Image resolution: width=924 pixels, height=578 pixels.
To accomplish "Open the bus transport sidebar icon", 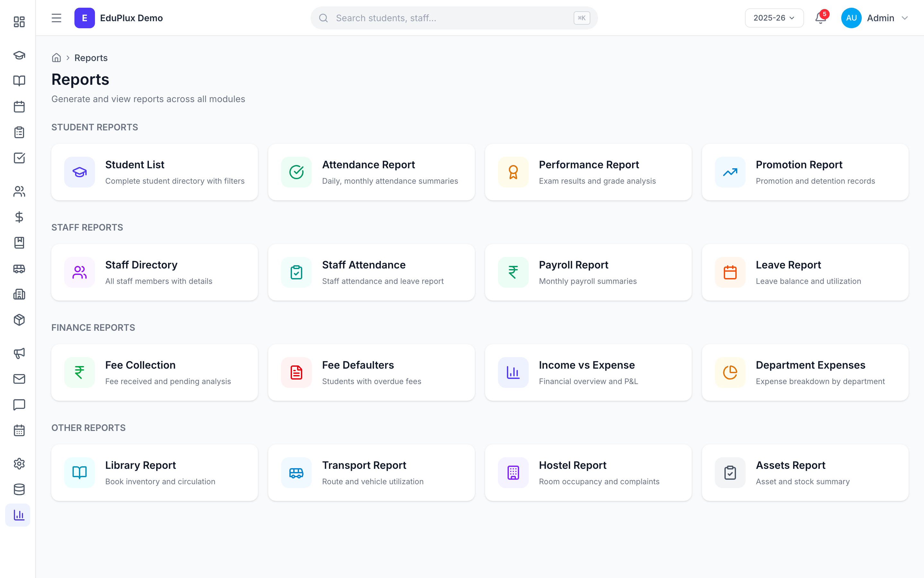I will click(x=19, y=269).
